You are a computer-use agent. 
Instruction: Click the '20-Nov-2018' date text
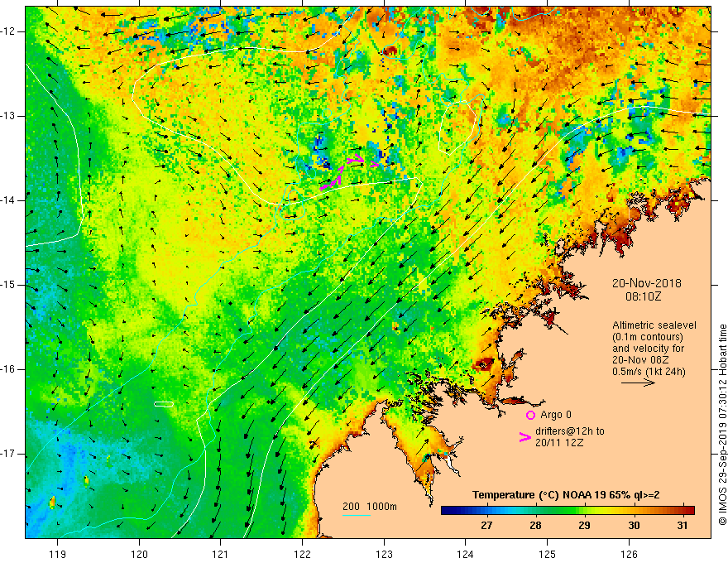click(646, 283)
